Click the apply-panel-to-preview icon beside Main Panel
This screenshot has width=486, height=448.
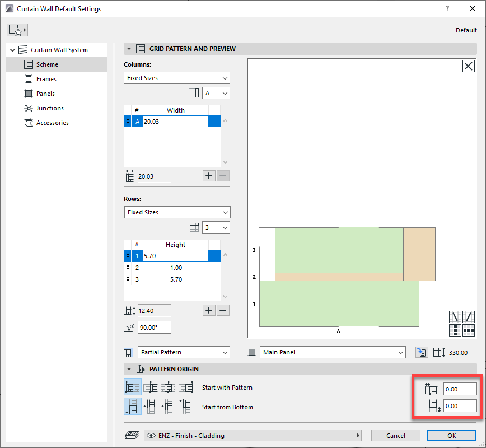[x=422, y=352]
